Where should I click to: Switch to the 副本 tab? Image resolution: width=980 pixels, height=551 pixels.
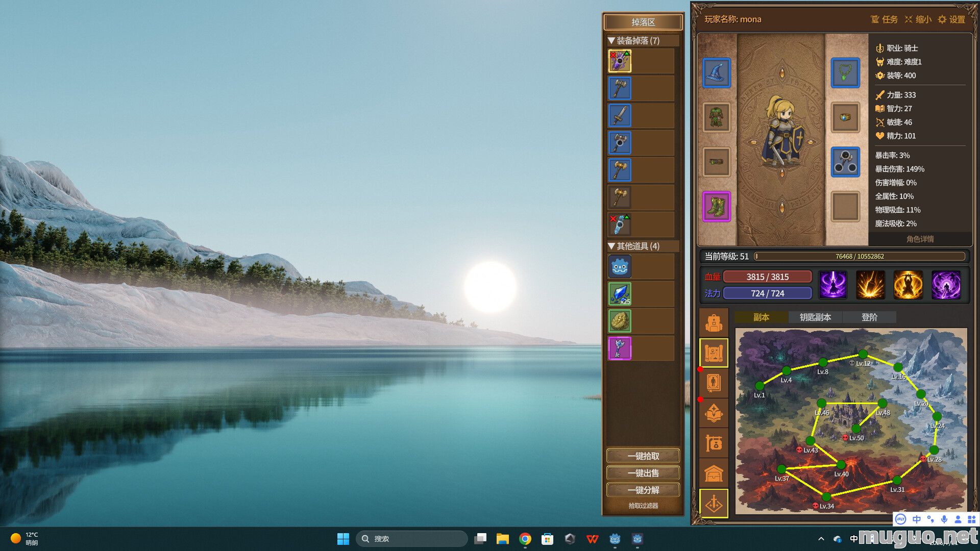[761, 317]
